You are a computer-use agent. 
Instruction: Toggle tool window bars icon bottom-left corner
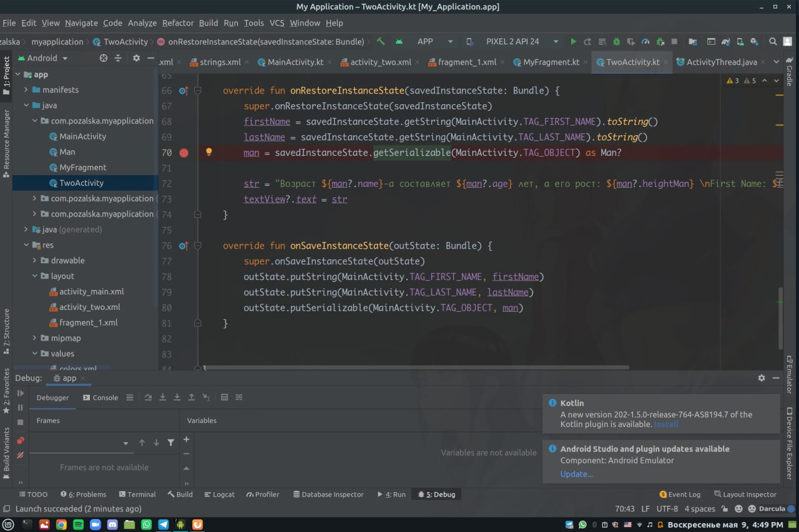(6, 509)
